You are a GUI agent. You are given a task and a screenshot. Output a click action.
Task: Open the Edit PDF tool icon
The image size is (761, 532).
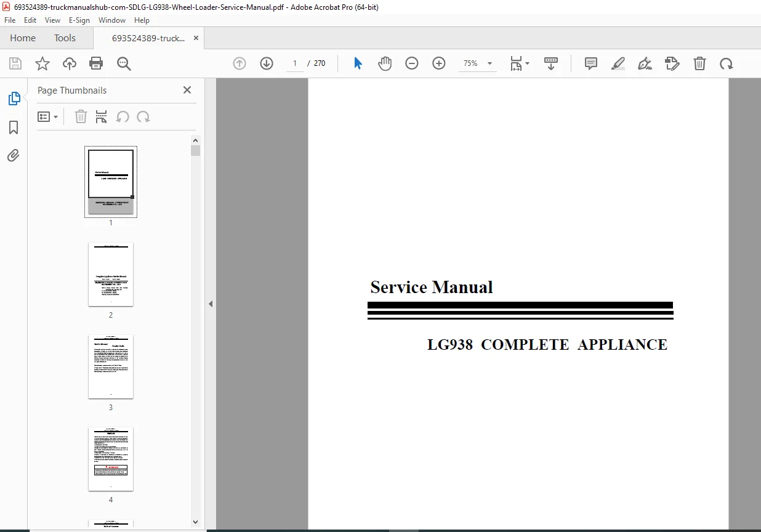672,63
